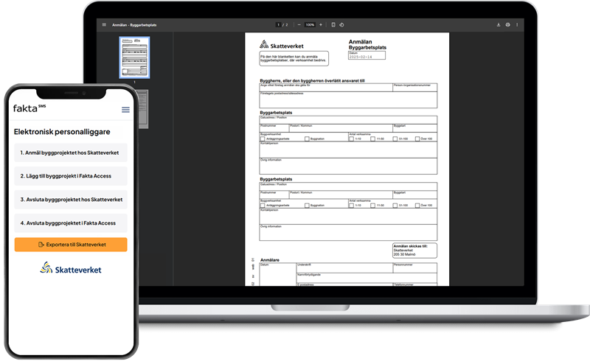Viewport: 590px width, 364px height.
Task: Download the PDF using the download icon
Action: [499, 24]
